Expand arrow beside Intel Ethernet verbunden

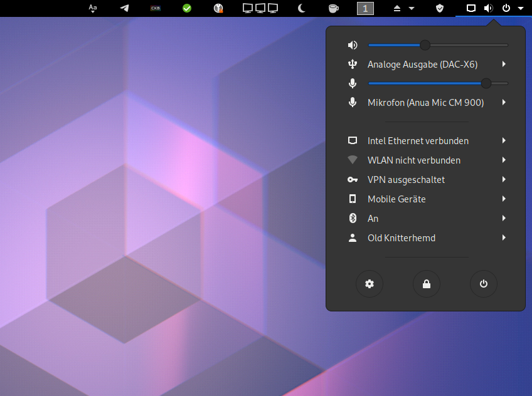pos(504,140)
